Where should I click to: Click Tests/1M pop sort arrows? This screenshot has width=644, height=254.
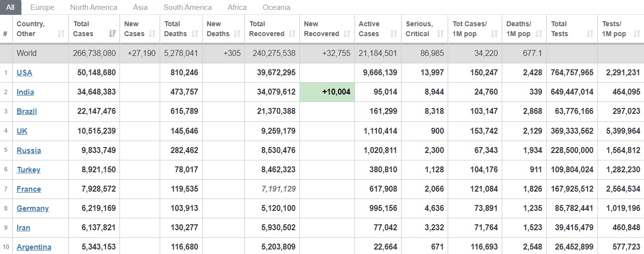click(636, 34)
